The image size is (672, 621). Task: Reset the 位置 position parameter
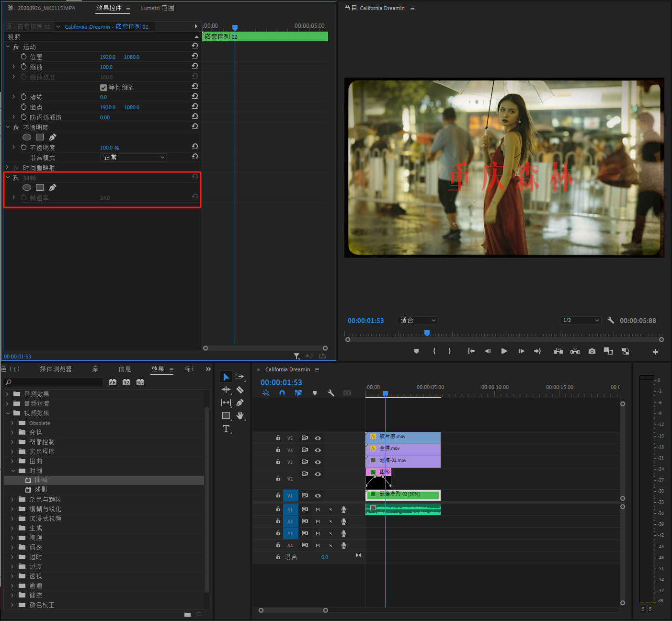click(x=195, y=56)
